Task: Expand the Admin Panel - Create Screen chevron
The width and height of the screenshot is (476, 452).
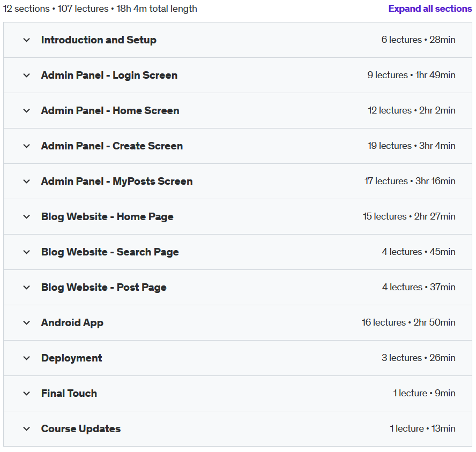Action: tap(27, 146)
